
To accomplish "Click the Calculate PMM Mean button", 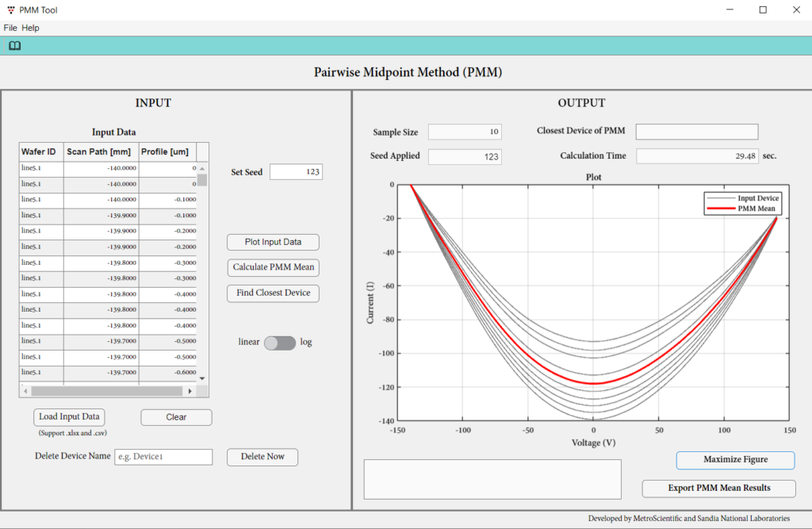I will point(274,267).
